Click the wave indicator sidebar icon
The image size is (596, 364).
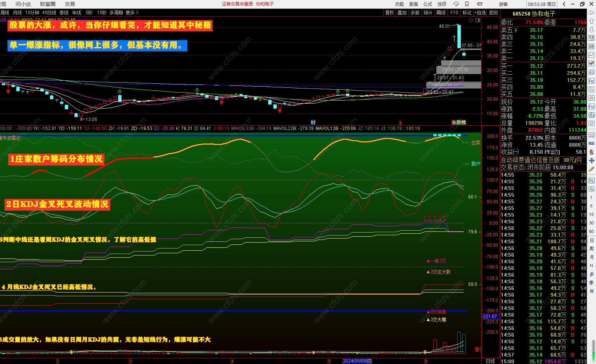click(x=592, y=135)
